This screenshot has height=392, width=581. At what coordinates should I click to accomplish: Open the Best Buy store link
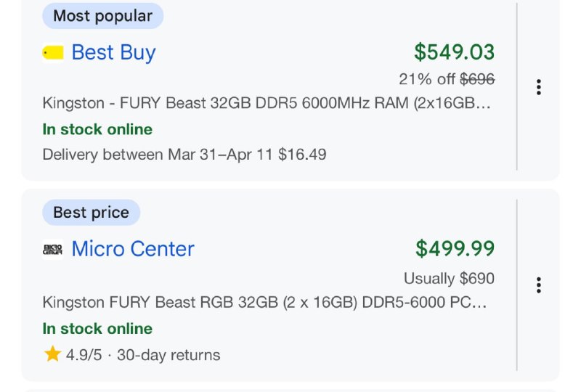[x=113, y=52]
